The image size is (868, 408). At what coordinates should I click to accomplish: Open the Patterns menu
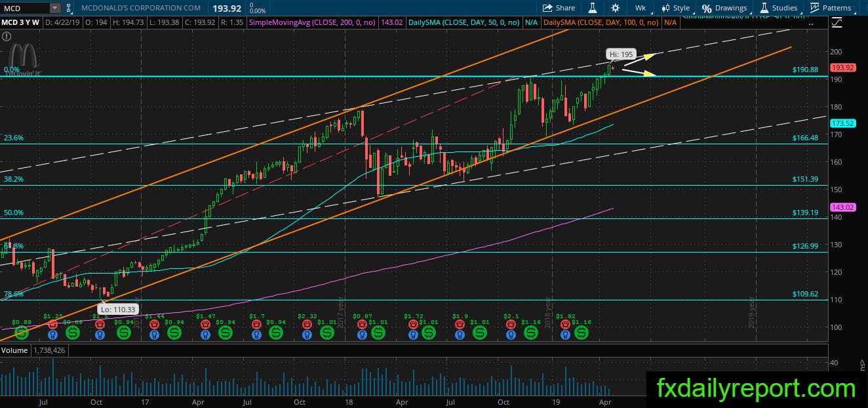pyautogui.click(x=831, y=8)
